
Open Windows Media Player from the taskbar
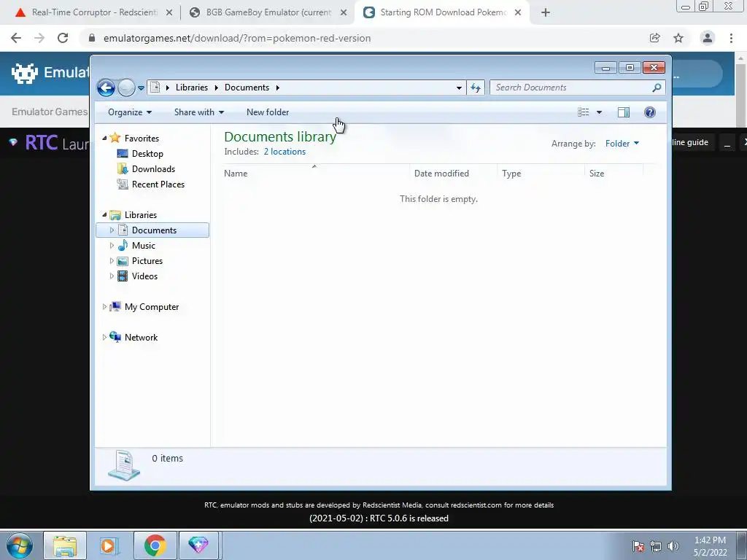coord(109,545)
